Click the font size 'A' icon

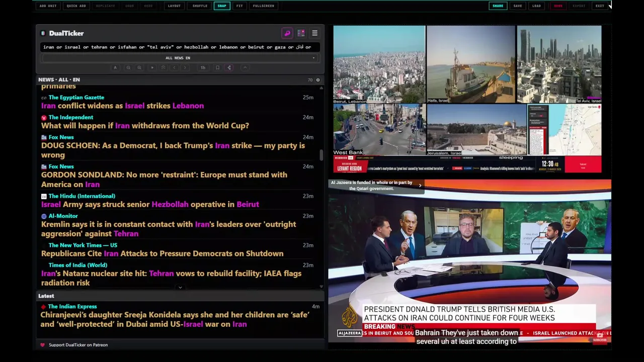point(115,67)
